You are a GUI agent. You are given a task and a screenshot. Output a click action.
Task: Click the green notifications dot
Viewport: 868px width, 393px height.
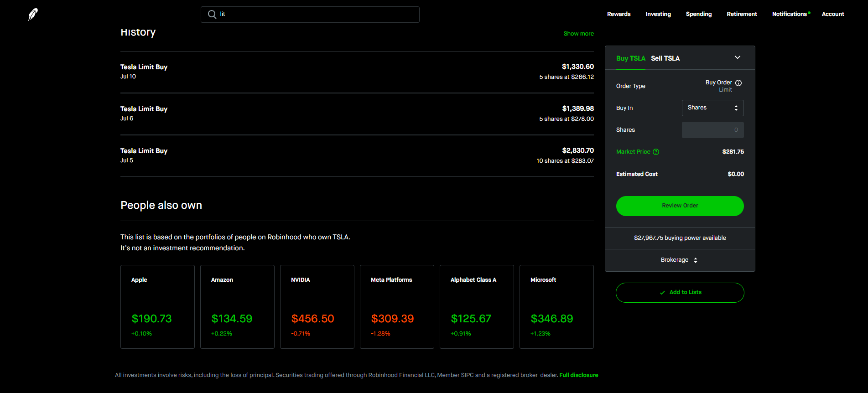[x=809, y=13]
